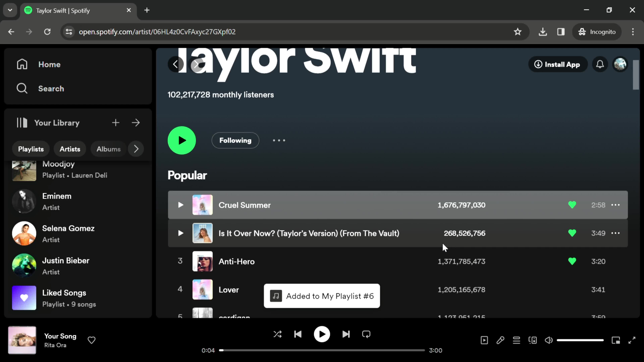Filter the library by Playlists

pyautogui.click(x=31, y=149)
